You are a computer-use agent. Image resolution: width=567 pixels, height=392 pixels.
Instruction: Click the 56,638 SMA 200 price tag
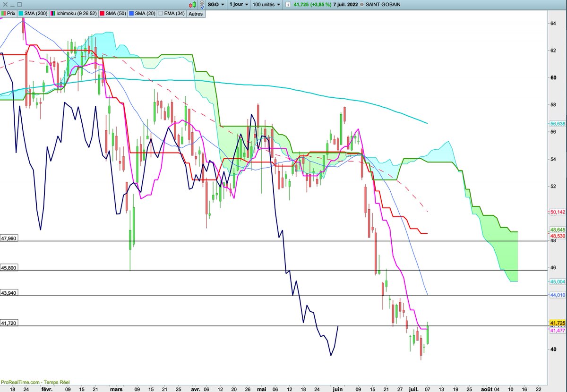tap(558, 124)
